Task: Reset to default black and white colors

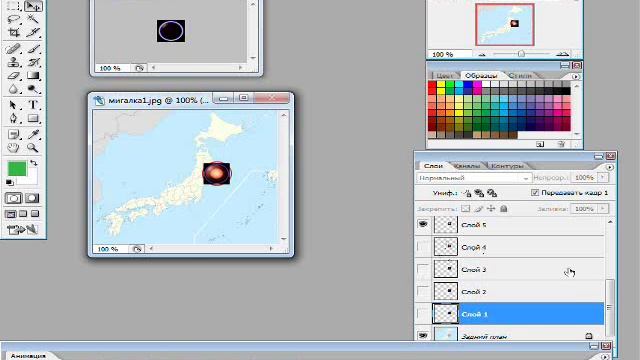Action: pyautogui.click(x=10, y=182)
